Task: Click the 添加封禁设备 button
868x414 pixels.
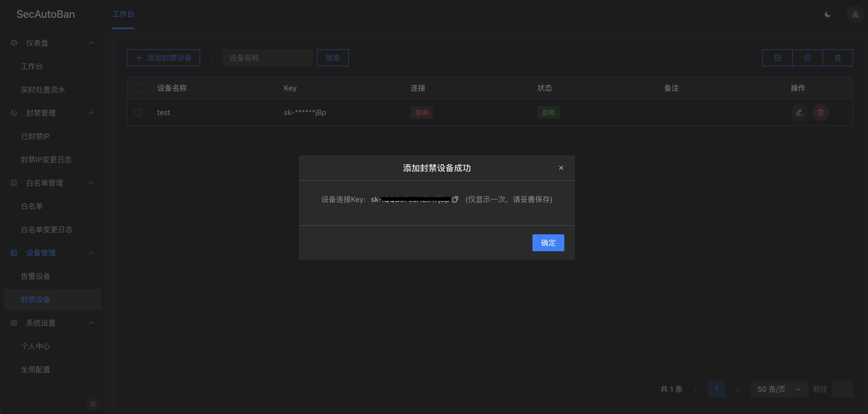Action: 164,58
